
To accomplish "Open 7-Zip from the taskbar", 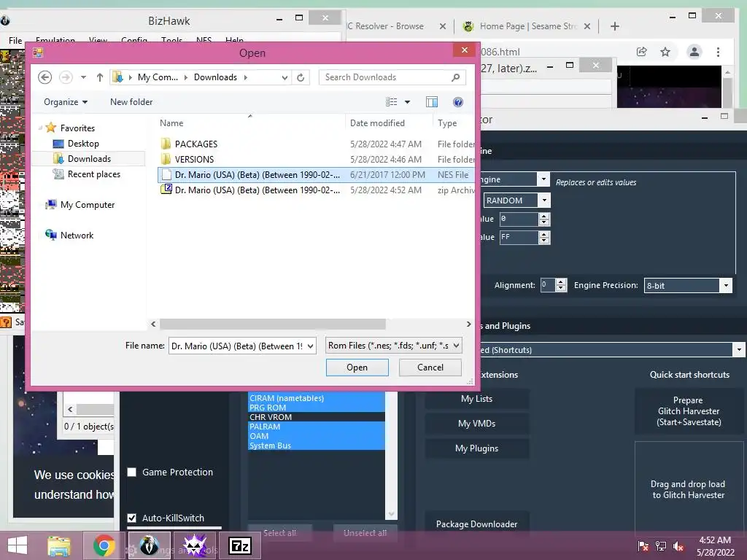I will click(x=239, y=545).
